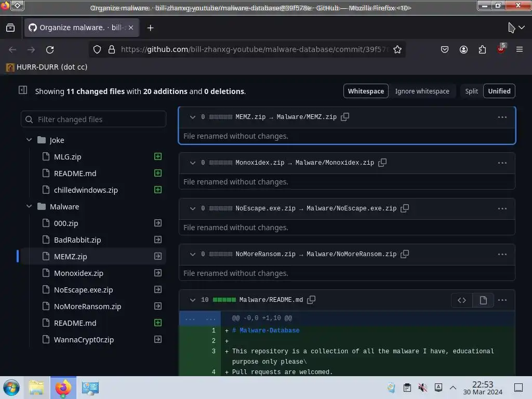
Task: Collapse Monoxidex.zip diff section
Action: 193,163
